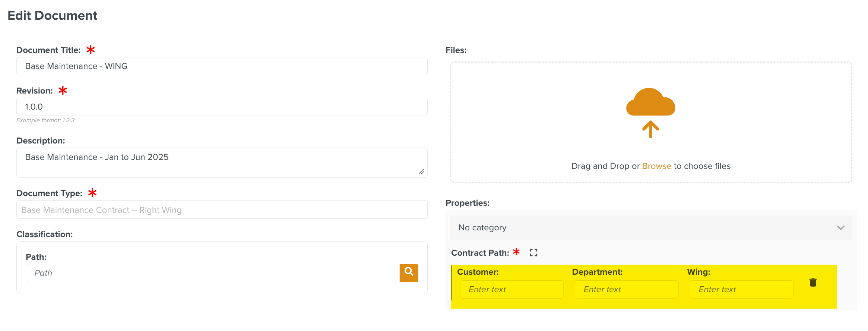Select the Customer text input
Image resolution: width=868 pixels, height=331 pixels.
pyautogui.click(x=511, y=290)
